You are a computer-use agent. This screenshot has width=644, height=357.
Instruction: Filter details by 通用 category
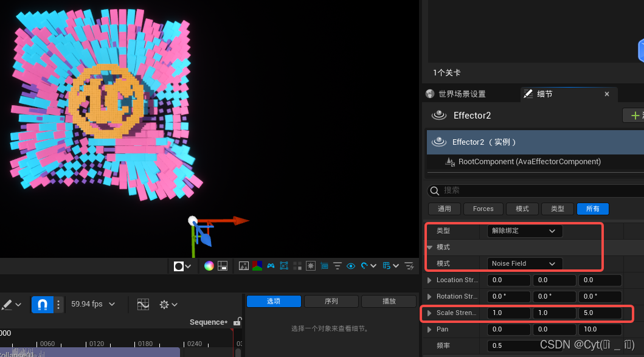(445, 209)
